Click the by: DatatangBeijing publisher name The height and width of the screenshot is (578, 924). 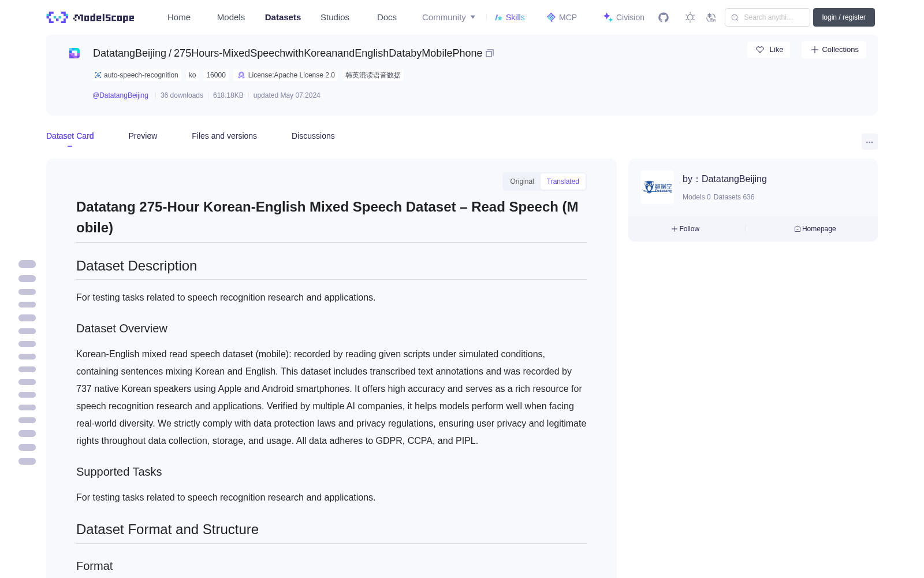(x=725, y=179)
